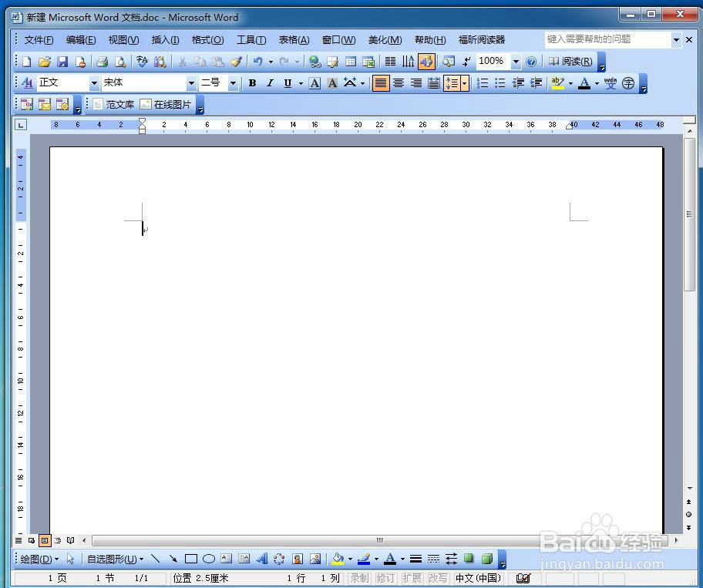The height and width of the screenshot is (588, 703).
Task: Open the 美化(M) menu
Action: [385, 40]
